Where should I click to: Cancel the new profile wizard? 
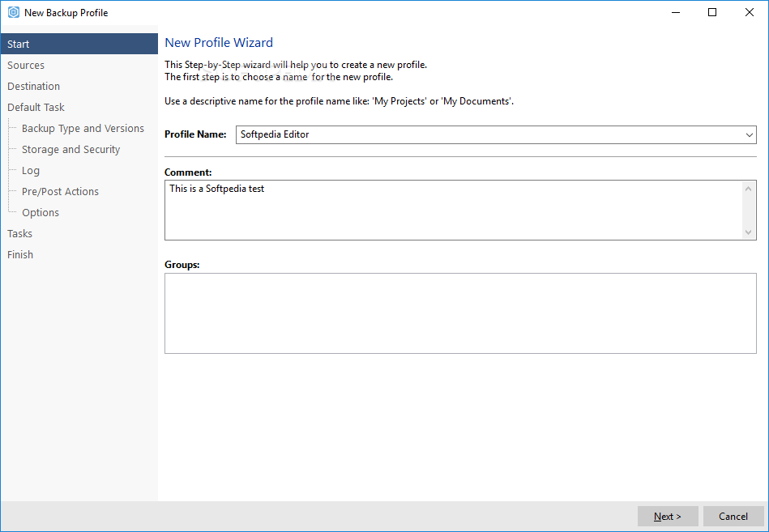point(733,517)
